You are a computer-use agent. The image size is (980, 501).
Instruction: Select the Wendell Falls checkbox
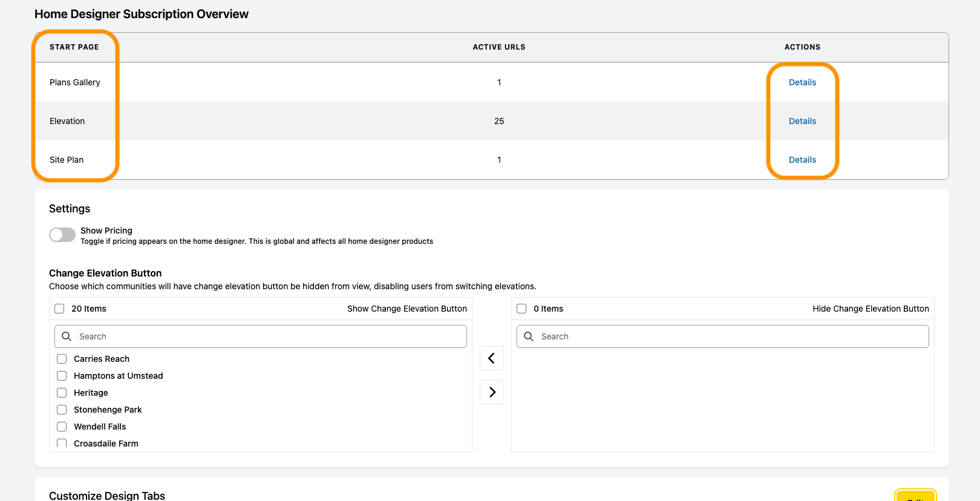[62, 427]
